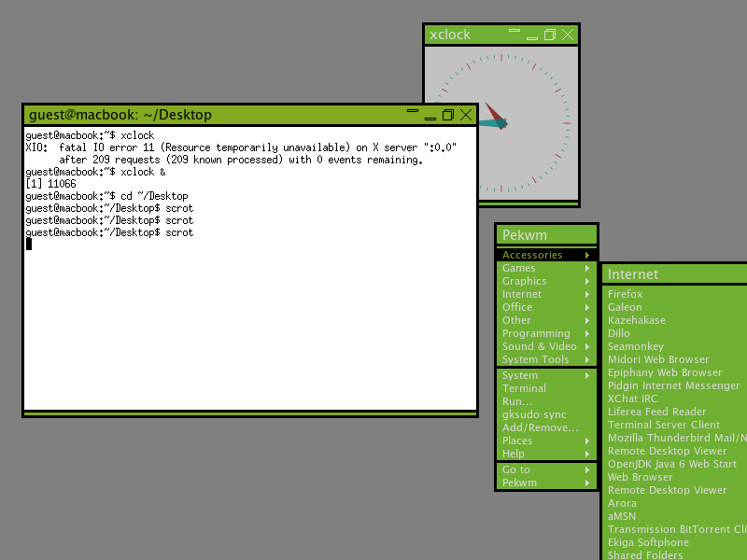Click the Internet submenu title header

[x=674, y=274]
